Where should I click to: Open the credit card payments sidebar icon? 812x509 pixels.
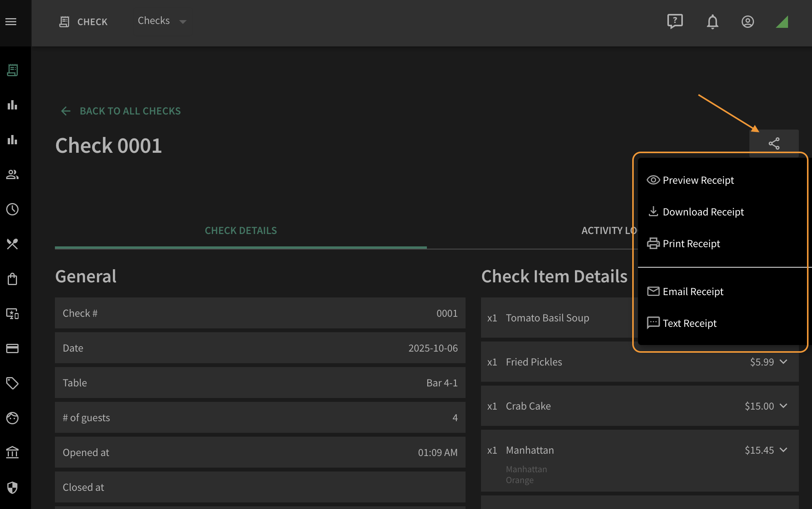pyautogui.click(x=12, y=348)
